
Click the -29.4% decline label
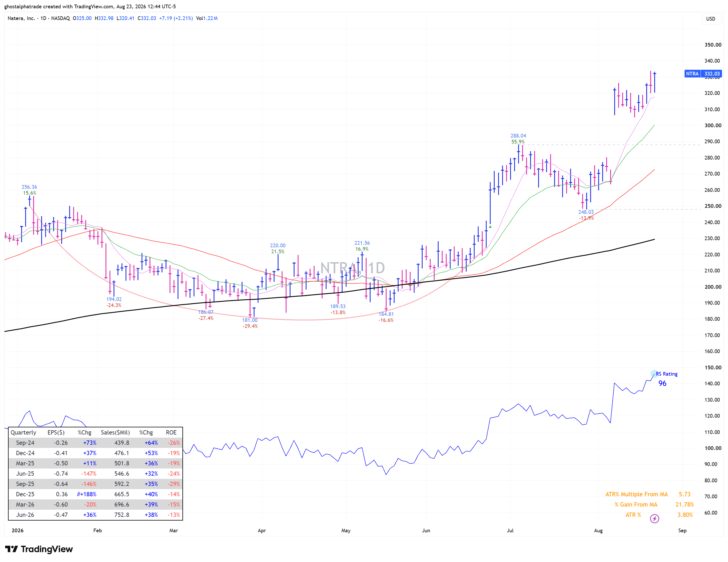point(250,326)
